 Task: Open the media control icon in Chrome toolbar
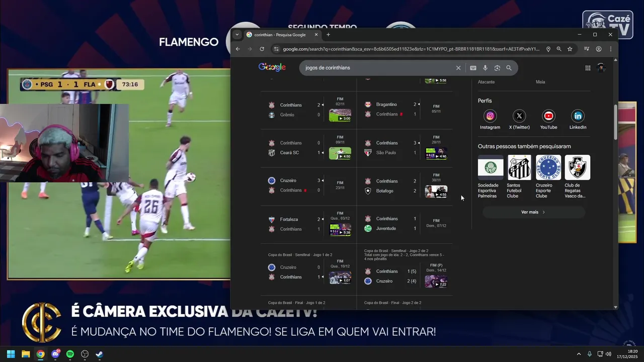pos(587,49)
